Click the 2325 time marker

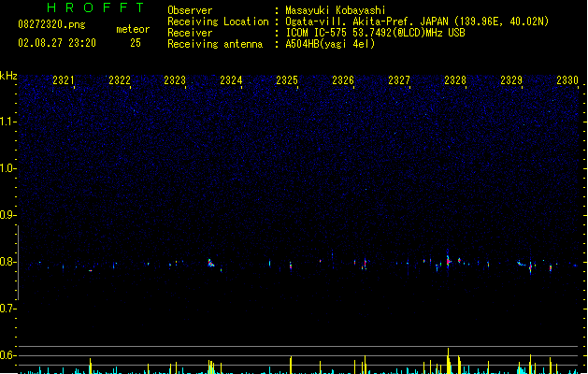coord(287,80)
